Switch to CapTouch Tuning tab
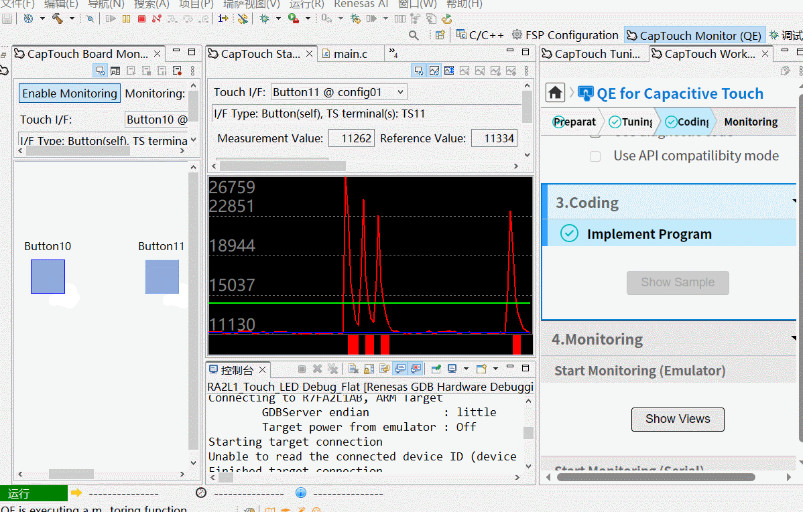This screenshot has width=803, height=512. pos(591,54)
